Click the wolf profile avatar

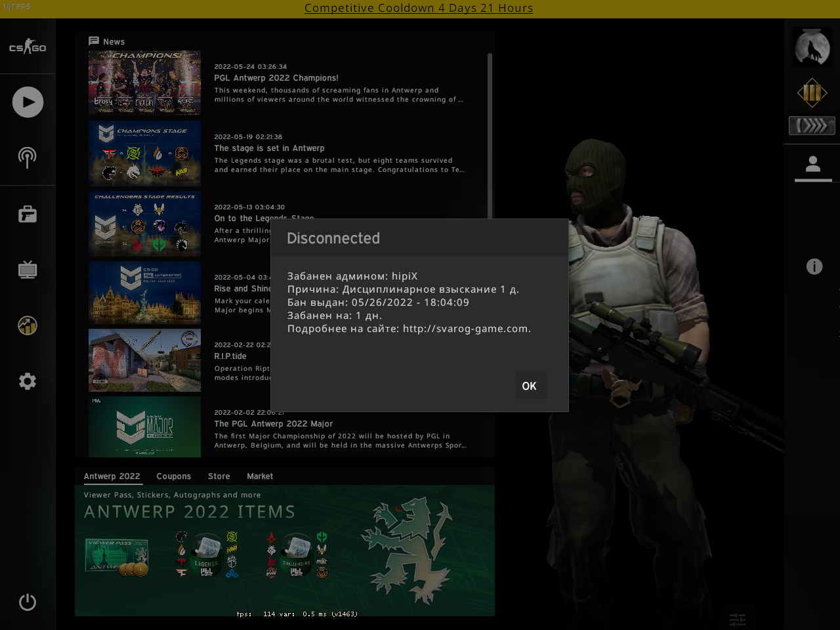coord(812,47)
